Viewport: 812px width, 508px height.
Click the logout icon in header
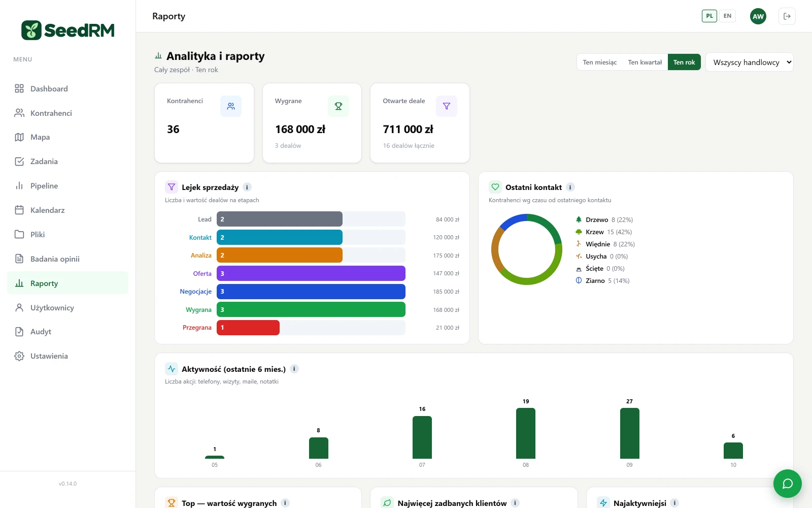[787, 16]
